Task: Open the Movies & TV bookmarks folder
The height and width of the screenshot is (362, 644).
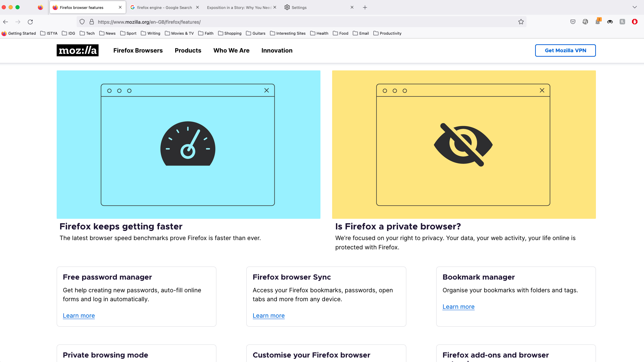Action: [179, 33]
